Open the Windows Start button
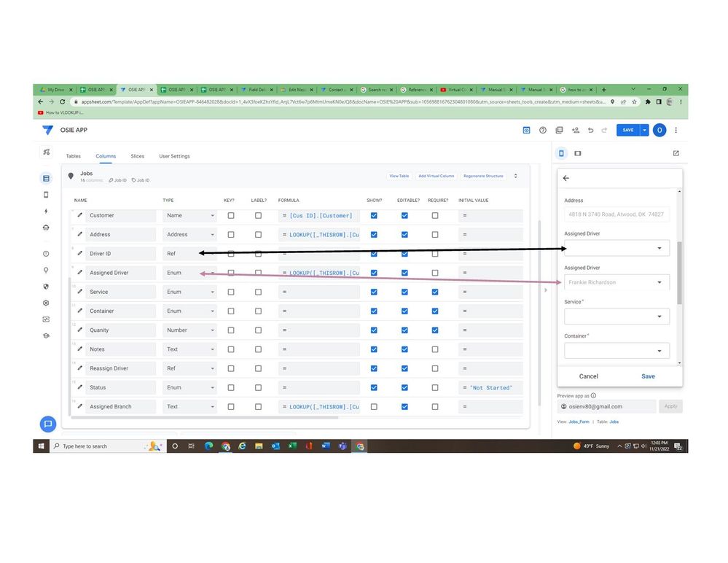The height and width of the screenshot is (563, 728). tap(41, 446)
